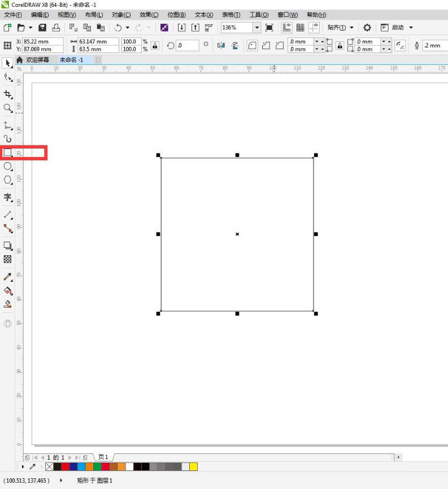
Task: Enable Round corner type
Action: point(252,46)
